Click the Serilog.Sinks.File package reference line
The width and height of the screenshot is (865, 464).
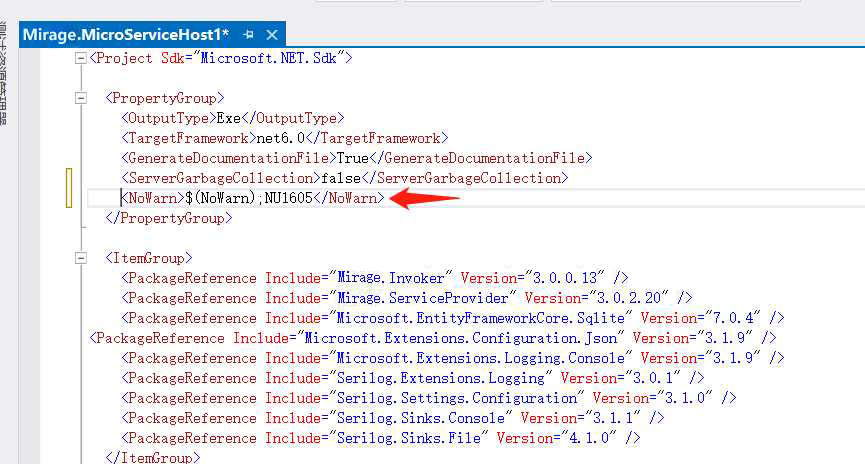point(381,438)
